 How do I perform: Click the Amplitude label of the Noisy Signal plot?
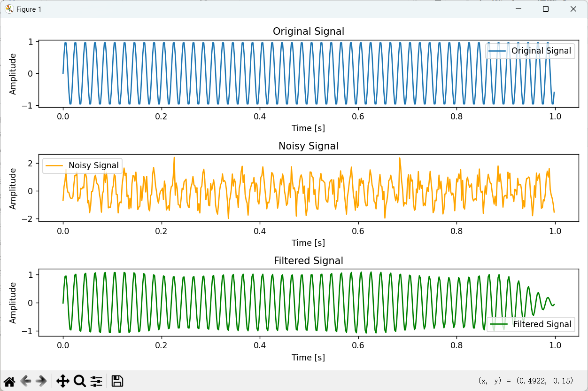(x=13, y=188)
